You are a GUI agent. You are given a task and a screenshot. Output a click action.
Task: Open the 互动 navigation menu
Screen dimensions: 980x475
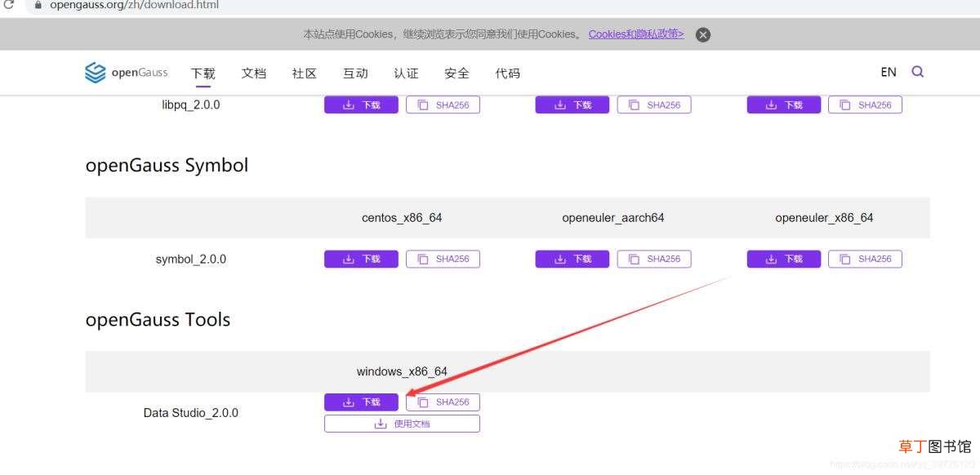click(355, 73)
